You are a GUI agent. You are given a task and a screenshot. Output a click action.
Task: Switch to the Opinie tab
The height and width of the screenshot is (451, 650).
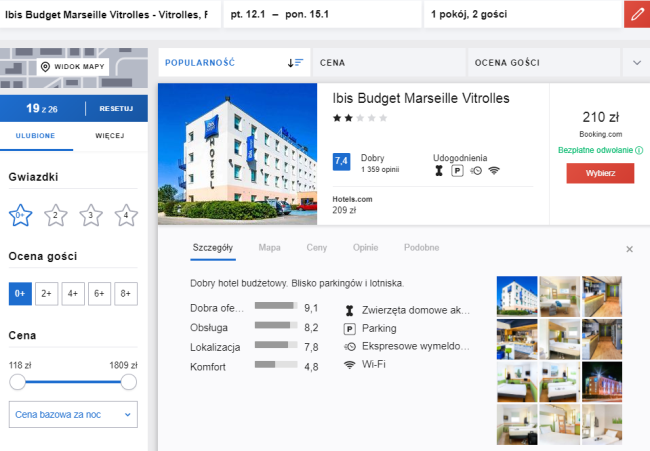click(365, 248)
